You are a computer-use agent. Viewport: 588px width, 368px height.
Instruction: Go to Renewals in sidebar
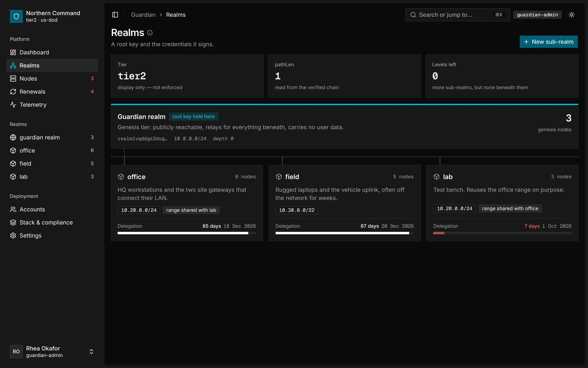click(52, 92)
